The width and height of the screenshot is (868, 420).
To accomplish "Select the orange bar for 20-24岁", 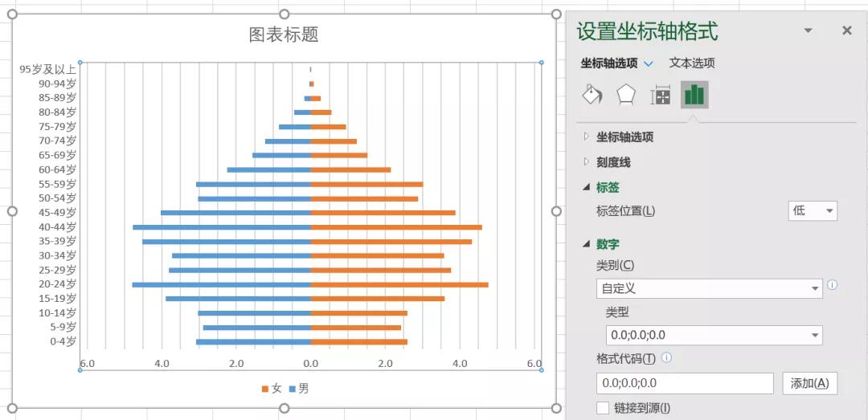I will [399, 284].
